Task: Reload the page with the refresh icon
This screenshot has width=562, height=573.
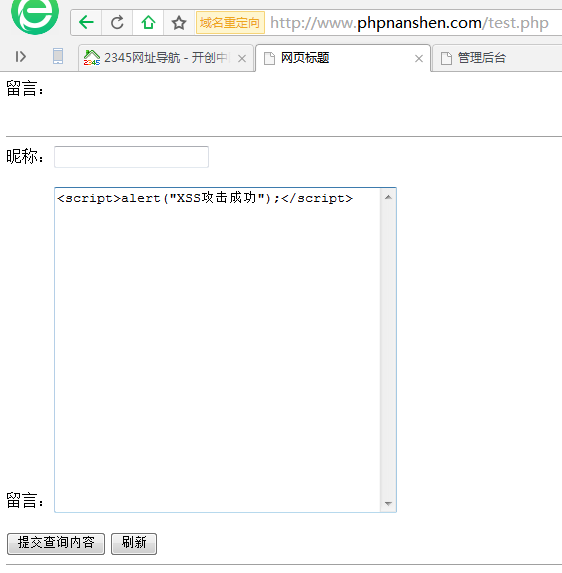Action: point(117,23)
